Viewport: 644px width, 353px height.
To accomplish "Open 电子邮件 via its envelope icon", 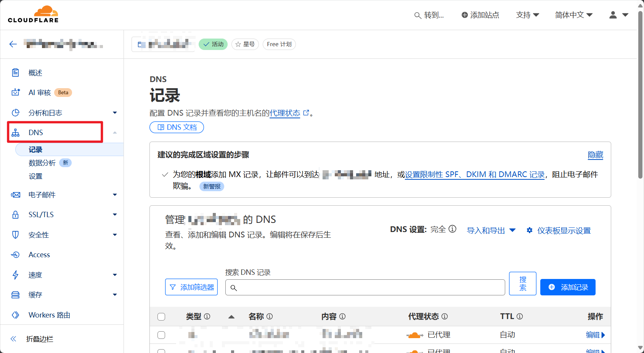I will coord(15,195).
